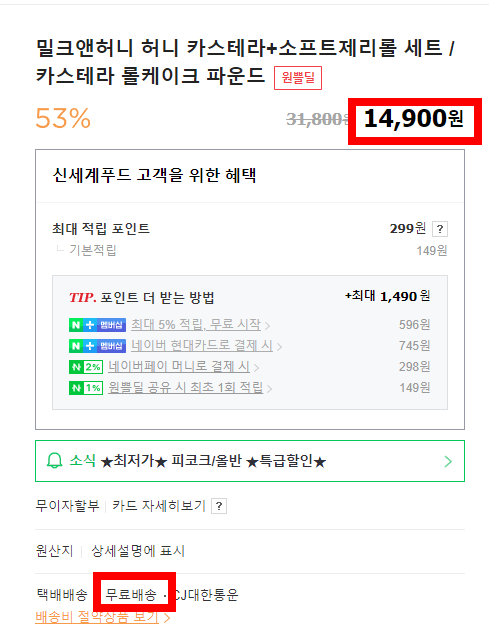Image resolution: width=489 pixels, height=642 pixels.
Task: Click the green N 1% badge
Action: point(86,388)
